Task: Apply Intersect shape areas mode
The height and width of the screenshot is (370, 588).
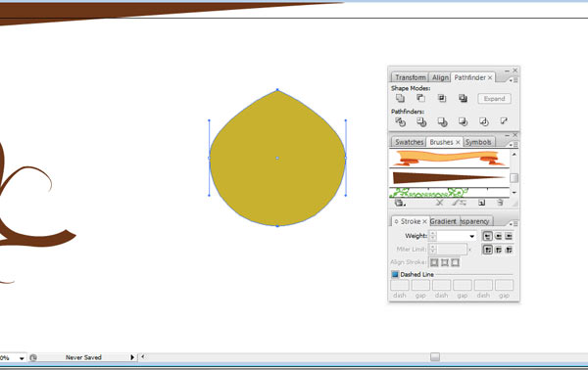Action: (442, 99)
